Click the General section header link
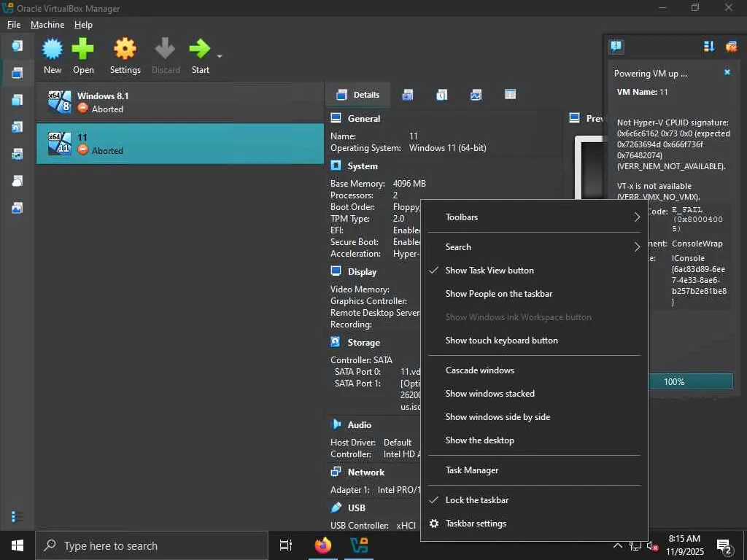The width and height of the screenshot is (747, 560). click(x=364, y=119)
